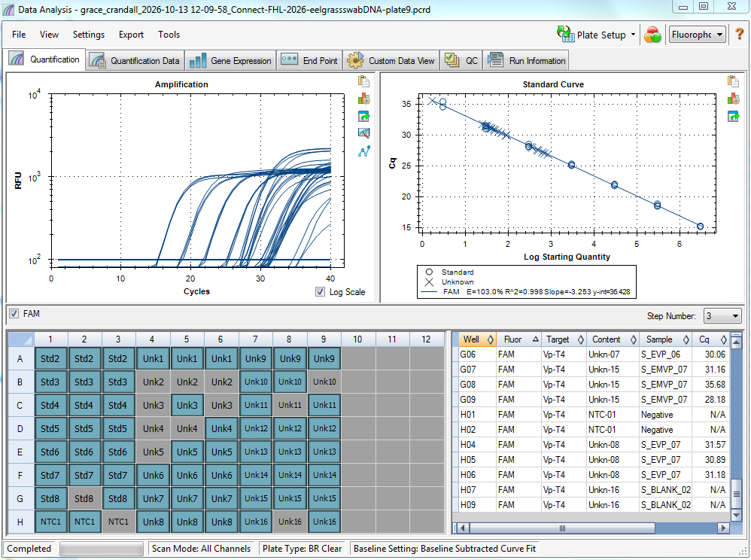Click the results table vertical scrollbar thumb

[x=737, y=494]
